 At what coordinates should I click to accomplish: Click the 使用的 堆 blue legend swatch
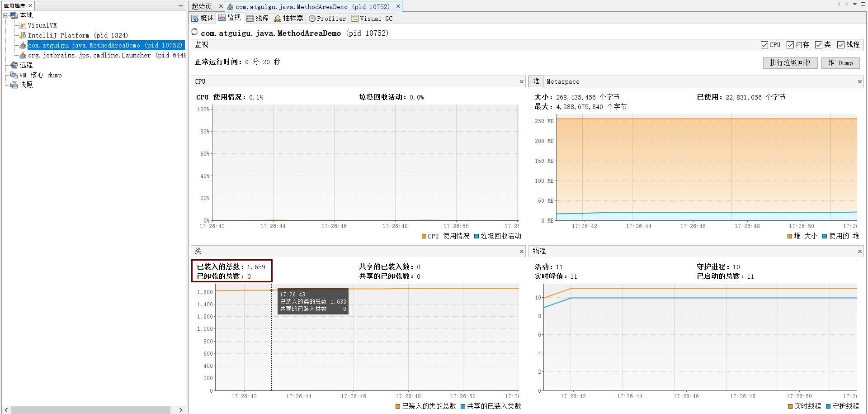(x=825, y=236)
